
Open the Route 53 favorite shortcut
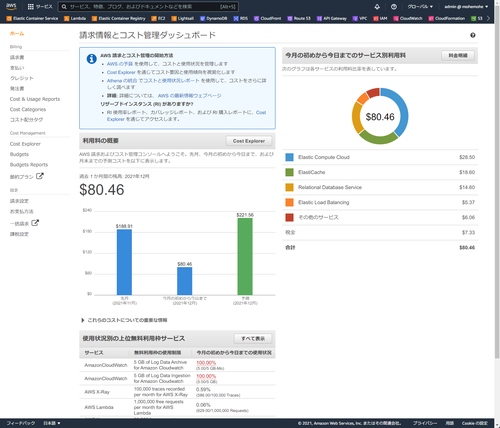pos(299,18)
